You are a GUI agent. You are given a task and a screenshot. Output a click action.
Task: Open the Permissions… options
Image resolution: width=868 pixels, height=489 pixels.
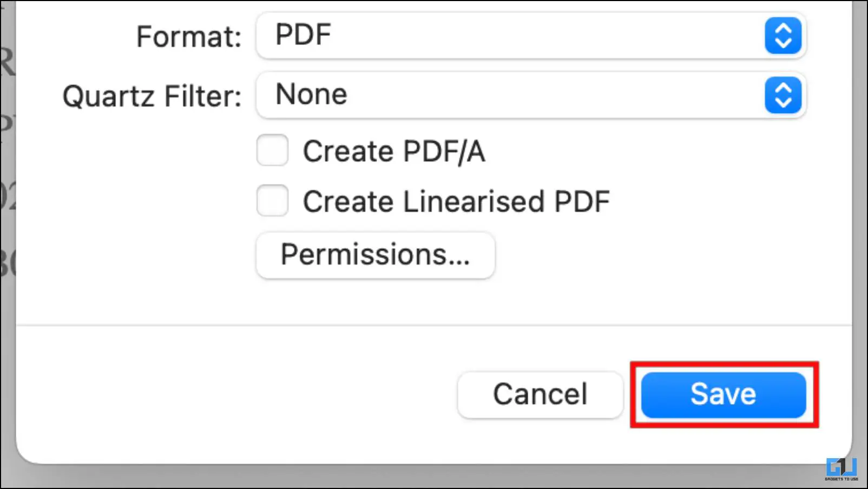point(376,255)
